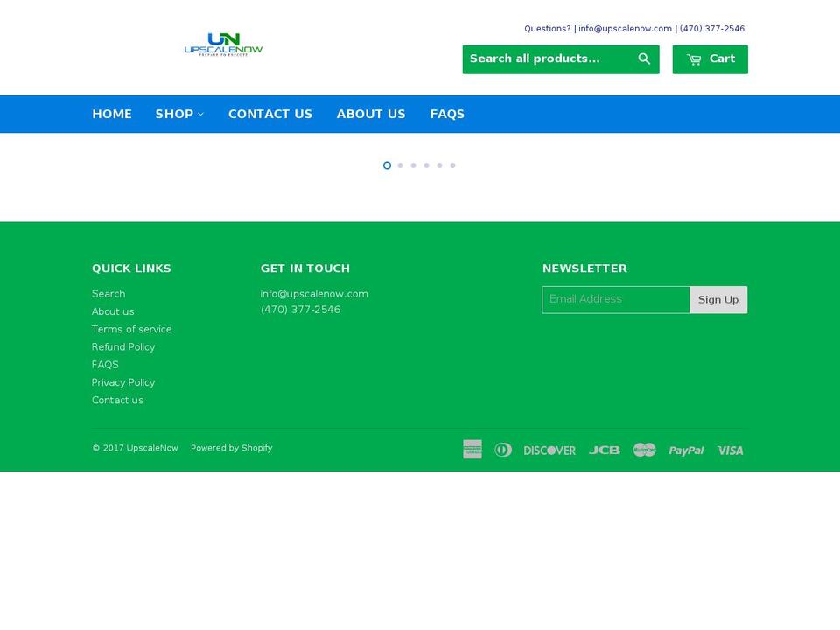Open the HOME menu item
This screenshot has height=630, width=840.
pyautogui.click(x=112, y=114)
